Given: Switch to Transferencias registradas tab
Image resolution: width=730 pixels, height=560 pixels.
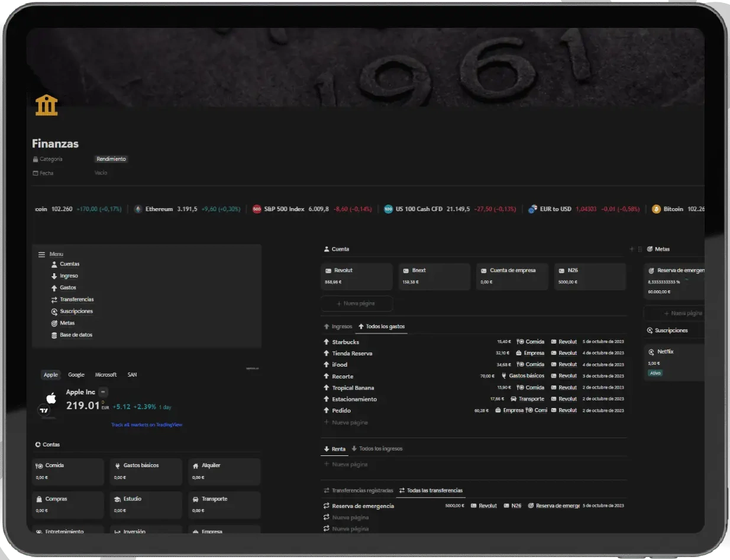Looking at the screenshot, I should click(x=358, y=491).
